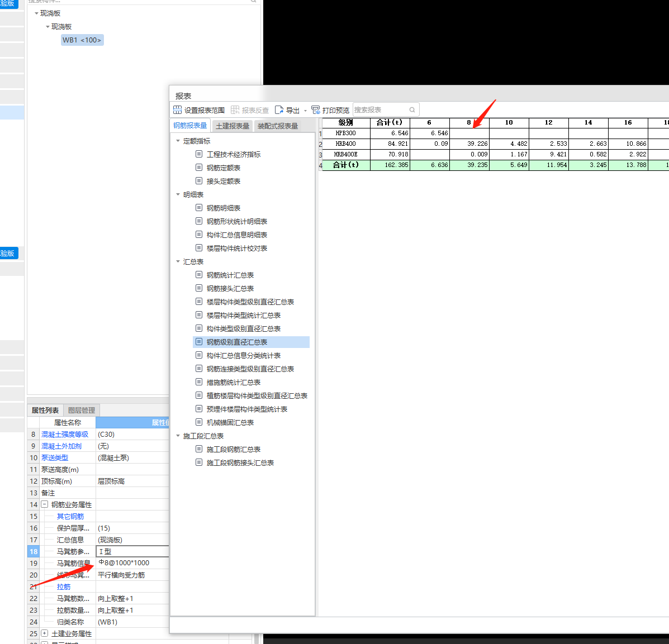
Task: Open 接头定额表 report
Action: point(224,182)
